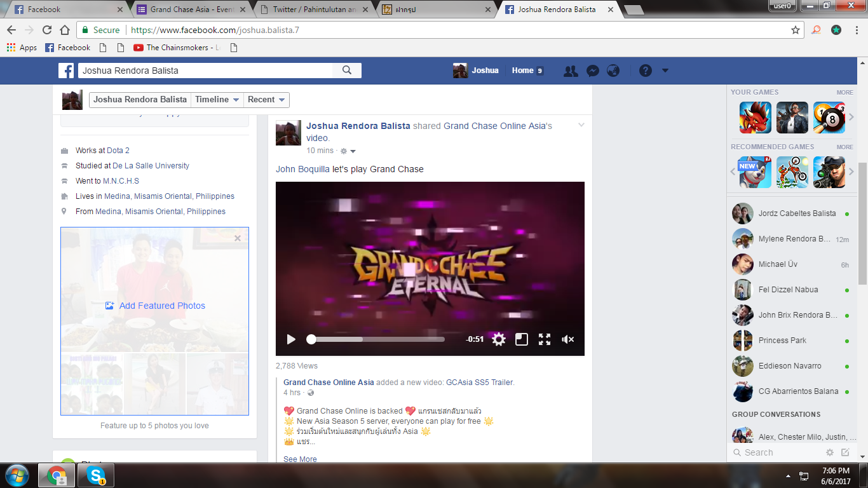Click the 10 mins post timestamp

pyautogui.click(x=320, y=151)
